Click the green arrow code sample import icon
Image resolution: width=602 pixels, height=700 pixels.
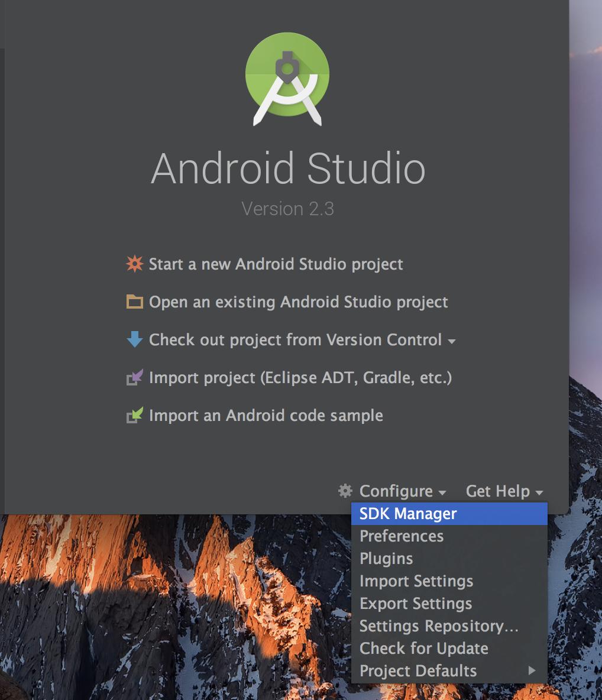click(134, 415)
